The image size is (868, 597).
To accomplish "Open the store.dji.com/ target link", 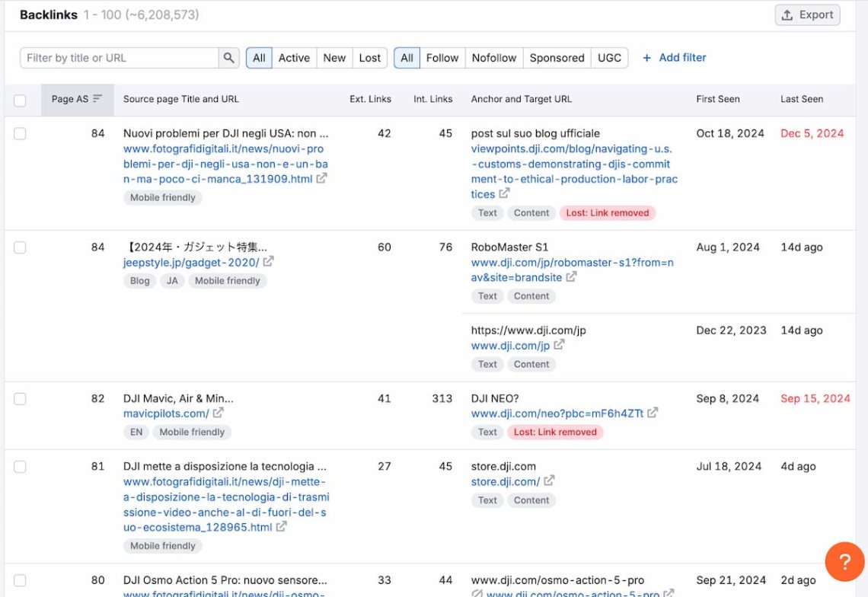I will click(x=506, y=482).
